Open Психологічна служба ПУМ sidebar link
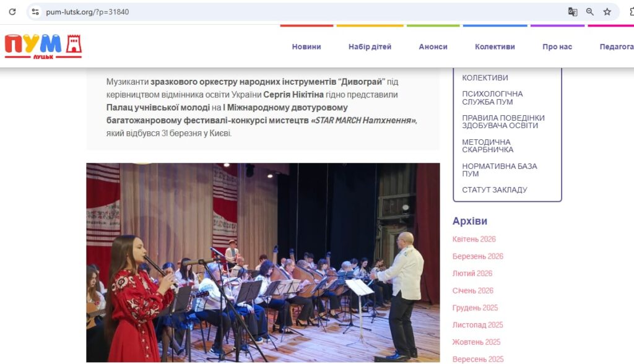The image size is (634, 364). (492, 98)
